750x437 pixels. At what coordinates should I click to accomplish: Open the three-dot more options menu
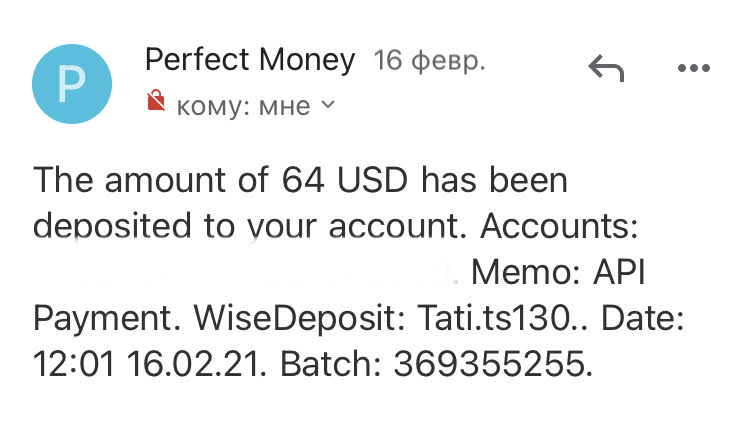click(x=692, y=69)
